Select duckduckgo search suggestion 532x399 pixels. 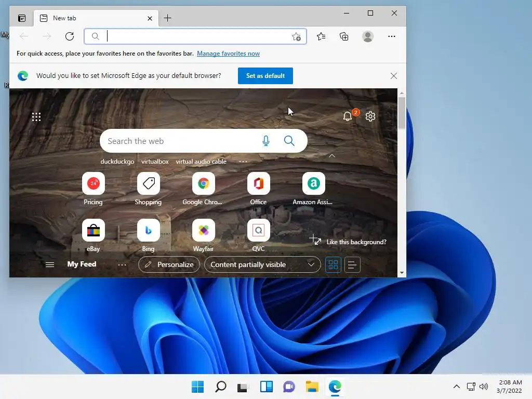[x=117, y=162]
